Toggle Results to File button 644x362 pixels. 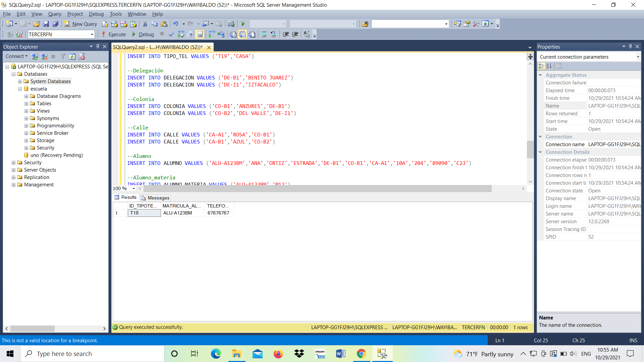coord(252,34)
